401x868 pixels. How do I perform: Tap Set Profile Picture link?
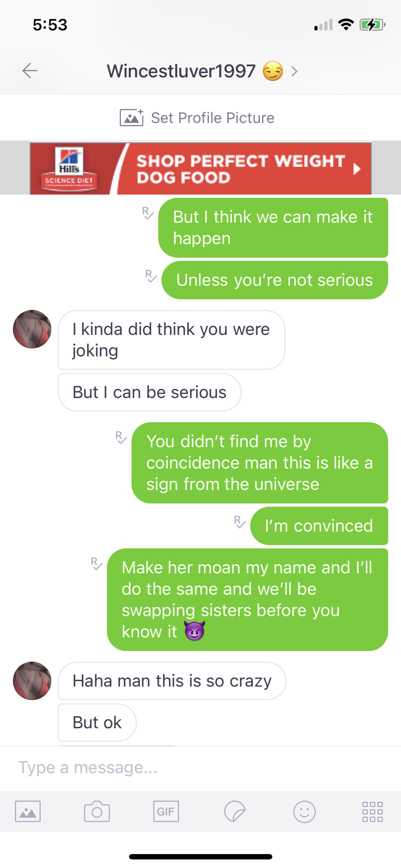tap(212, 118)
